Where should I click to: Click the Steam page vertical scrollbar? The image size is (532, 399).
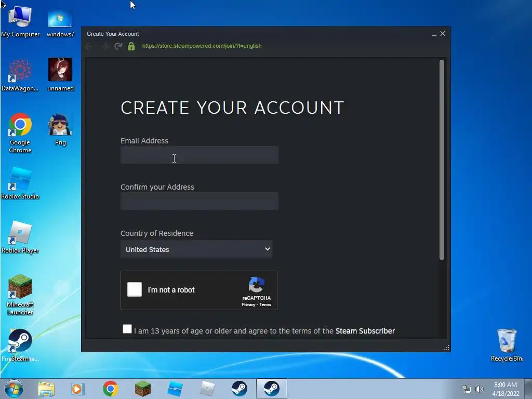pyautogui.click(x=442, y=160)
